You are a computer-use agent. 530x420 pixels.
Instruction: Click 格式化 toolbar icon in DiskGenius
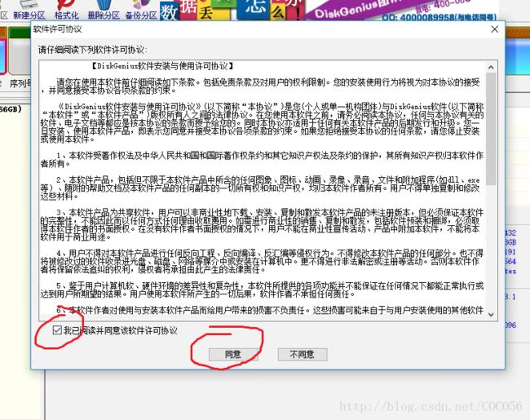click(x=66, y=10)
